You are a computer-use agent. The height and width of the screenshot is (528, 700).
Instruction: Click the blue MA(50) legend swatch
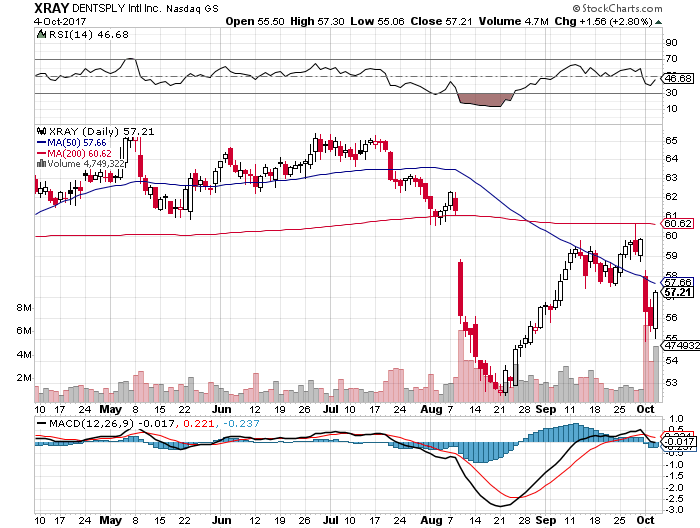click(41, 142)
